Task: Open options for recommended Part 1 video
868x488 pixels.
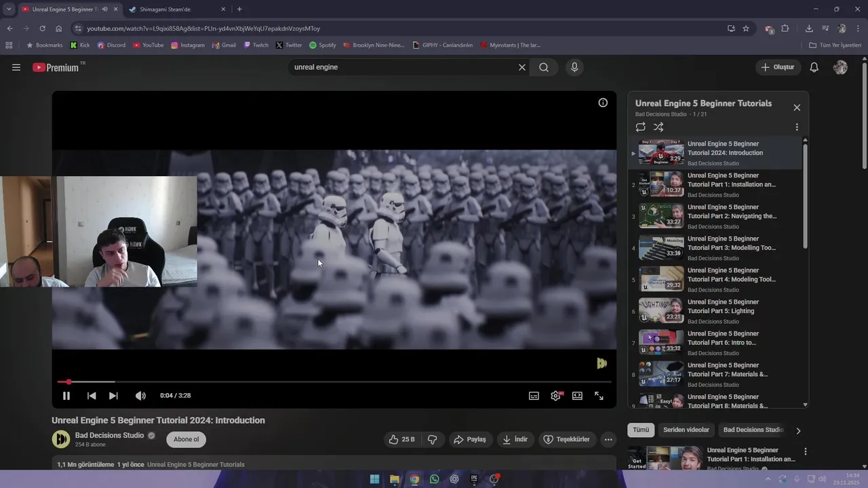Action: [x=806, y=451]
